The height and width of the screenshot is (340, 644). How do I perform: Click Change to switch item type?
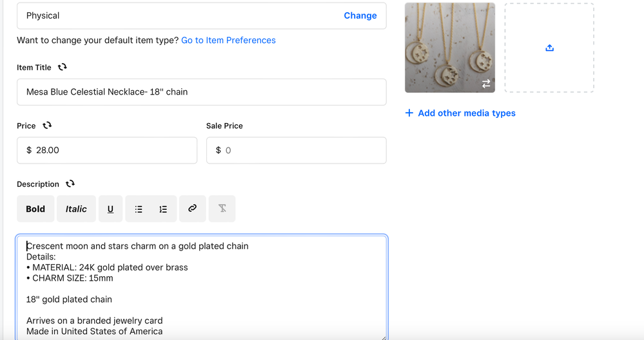360,15
